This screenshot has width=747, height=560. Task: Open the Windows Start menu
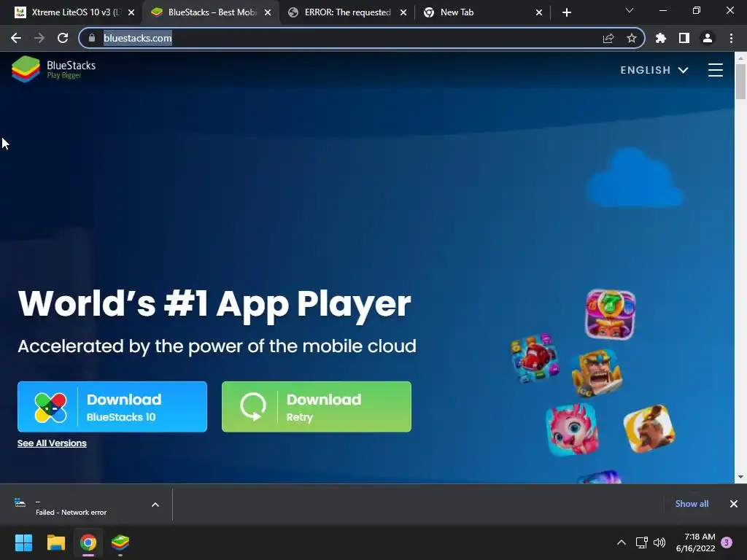click(x=23, y=542)
